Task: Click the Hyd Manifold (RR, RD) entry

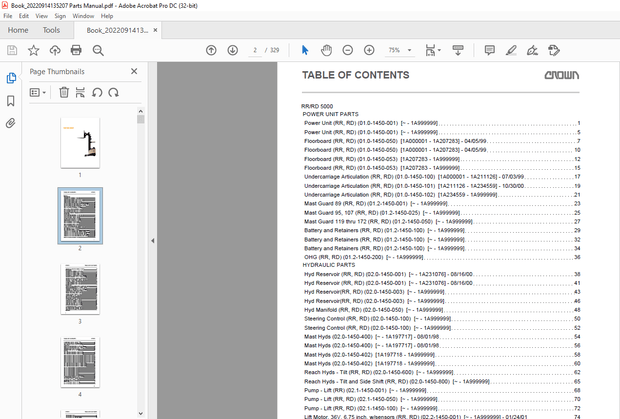Action: coord(442,310)
